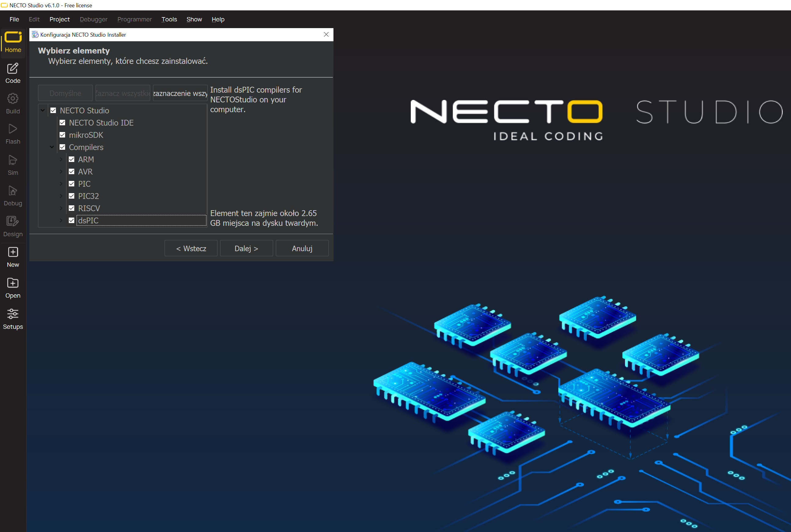
Task: Open the Code editor sidebar icon
Action: point(13,73)
